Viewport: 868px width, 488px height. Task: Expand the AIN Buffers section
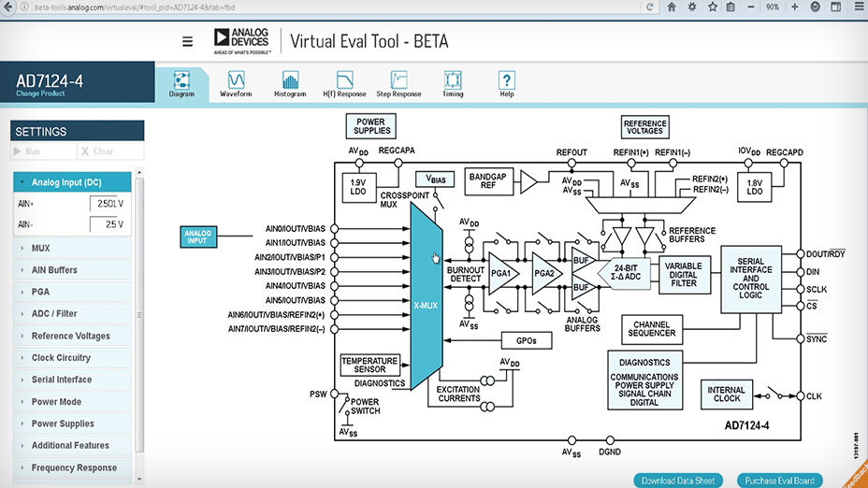72,270
